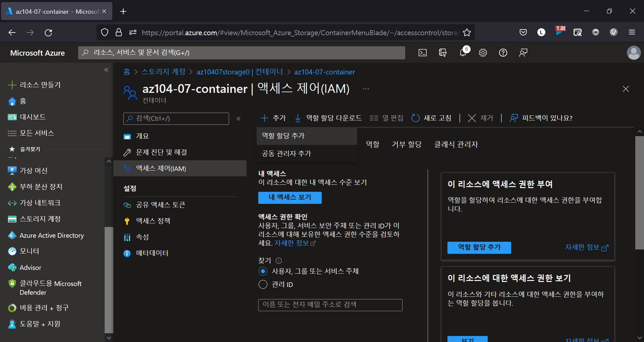Screen dimensions: 644x342
Task: Click 홈 breadcrumb link
Action: 127,72
